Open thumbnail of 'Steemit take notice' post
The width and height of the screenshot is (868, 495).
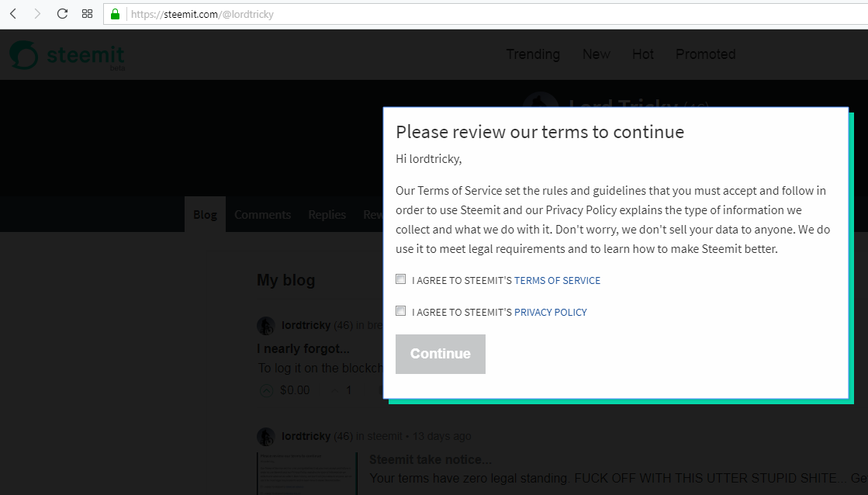pyautogui.click(x=307, y=473)
